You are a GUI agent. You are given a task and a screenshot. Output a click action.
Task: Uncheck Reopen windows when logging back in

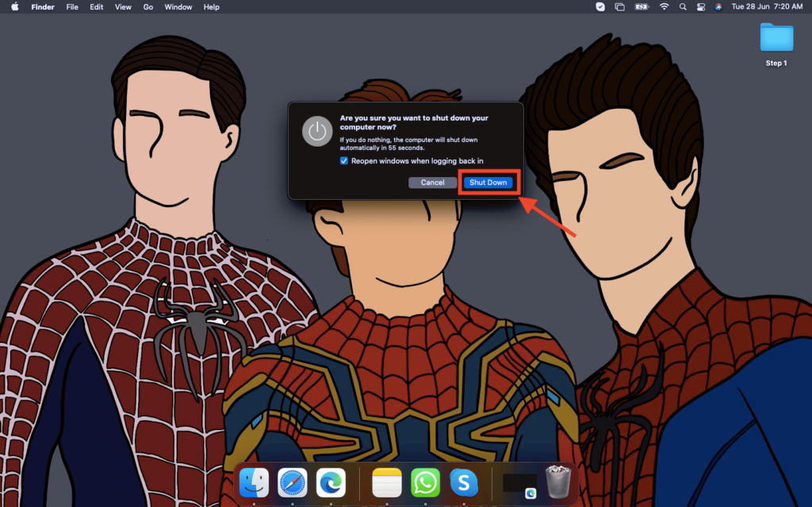coord(344,160)
